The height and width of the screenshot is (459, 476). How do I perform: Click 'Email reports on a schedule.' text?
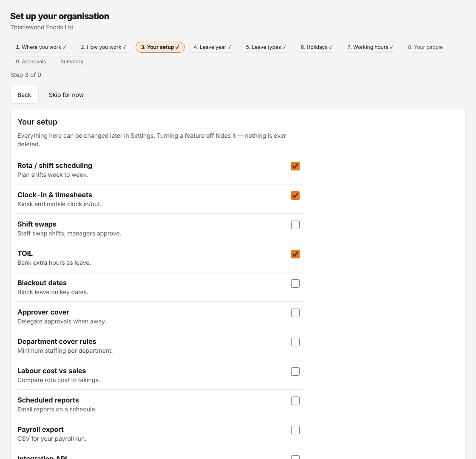click(x=57, y=410)
